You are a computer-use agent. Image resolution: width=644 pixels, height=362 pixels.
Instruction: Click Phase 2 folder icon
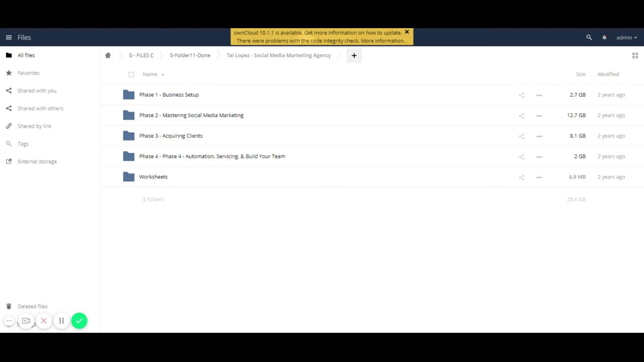(x=129, y=115)
